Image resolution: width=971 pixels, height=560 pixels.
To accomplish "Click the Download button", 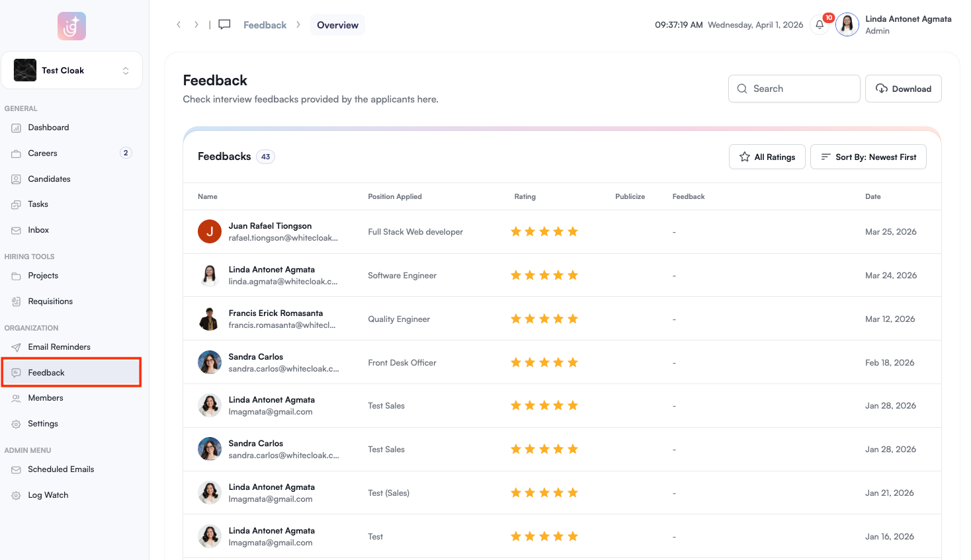I will pos(903,89).
